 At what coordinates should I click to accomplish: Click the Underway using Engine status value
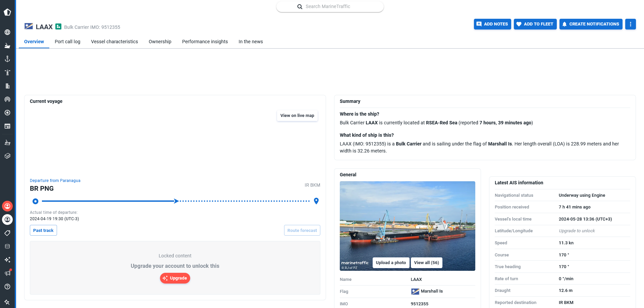[582, 195]
